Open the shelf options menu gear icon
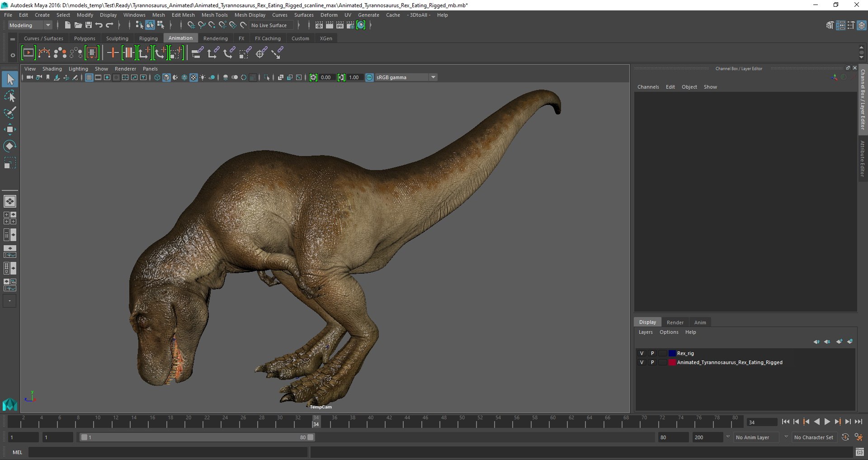The width and height of the screenshot is (868, 460). [x=13, y=55]
